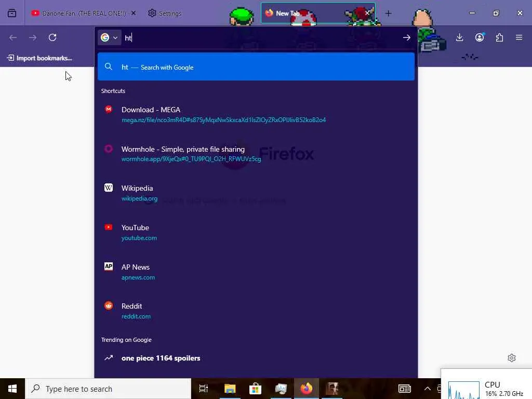Click the address bar text field
The image size is (532, 399).
[x=261, y=37]
